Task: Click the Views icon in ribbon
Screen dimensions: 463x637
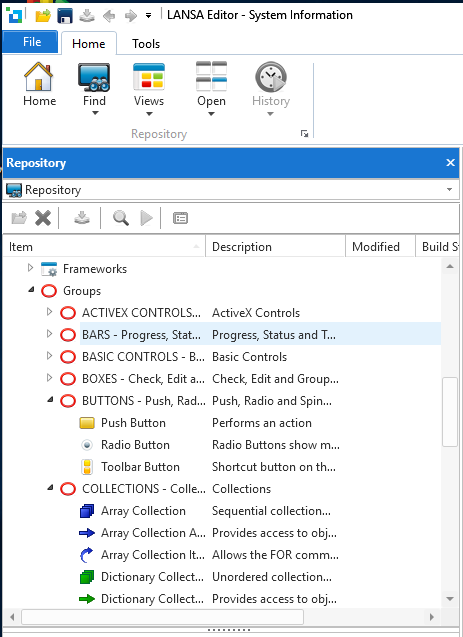Action: (x=149, y=76)
